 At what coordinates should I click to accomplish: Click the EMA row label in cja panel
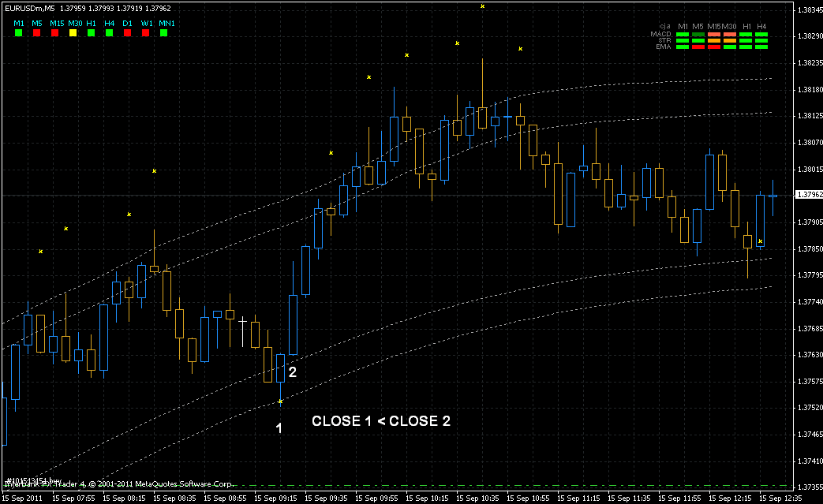(x=664, y=47)
